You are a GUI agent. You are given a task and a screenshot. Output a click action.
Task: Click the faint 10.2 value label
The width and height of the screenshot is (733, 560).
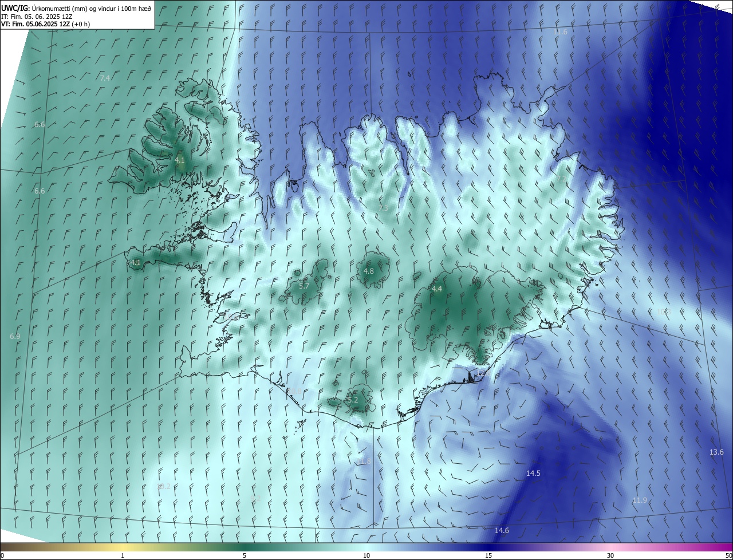coord(164,487)
